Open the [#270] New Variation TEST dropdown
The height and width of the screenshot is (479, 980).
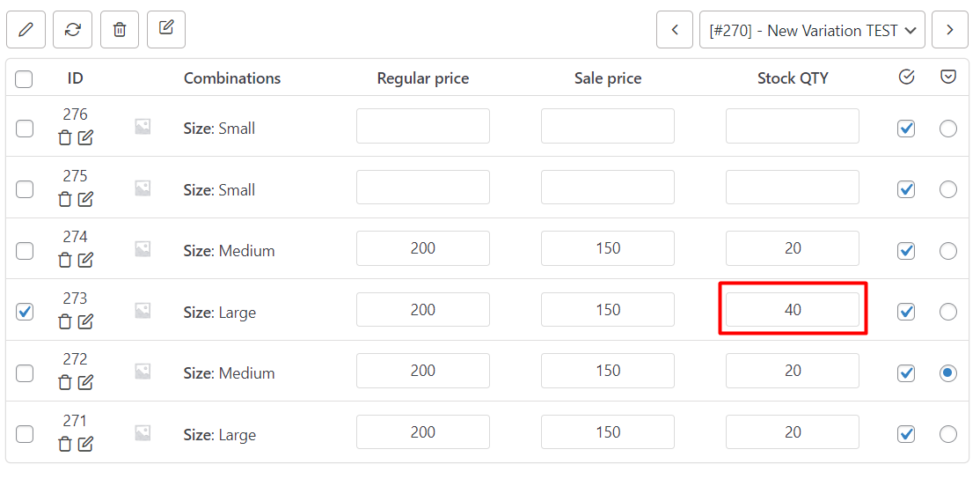click(x=812, y=29)
